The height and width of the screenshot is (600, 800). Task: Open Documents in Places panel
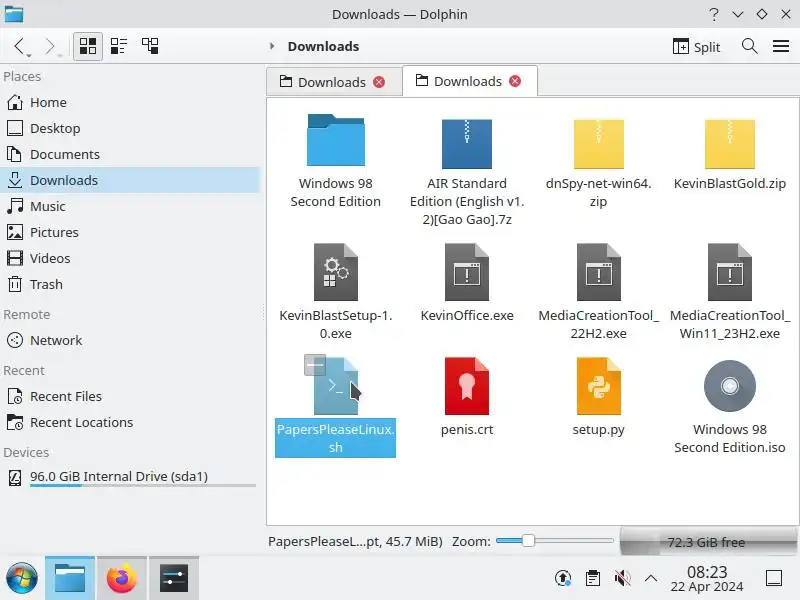(x=130, y=155)
